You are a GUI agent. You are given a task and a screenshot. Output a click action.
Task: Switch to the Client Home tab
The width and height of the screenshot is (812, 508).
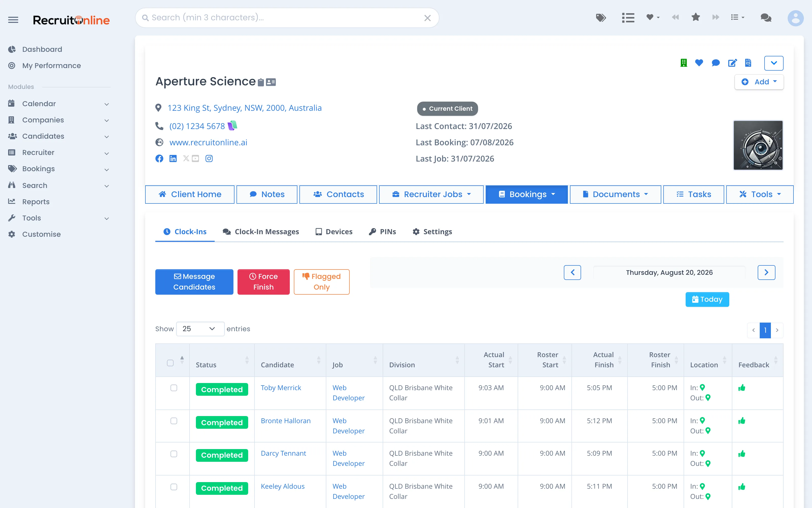(x=190, y=194)
